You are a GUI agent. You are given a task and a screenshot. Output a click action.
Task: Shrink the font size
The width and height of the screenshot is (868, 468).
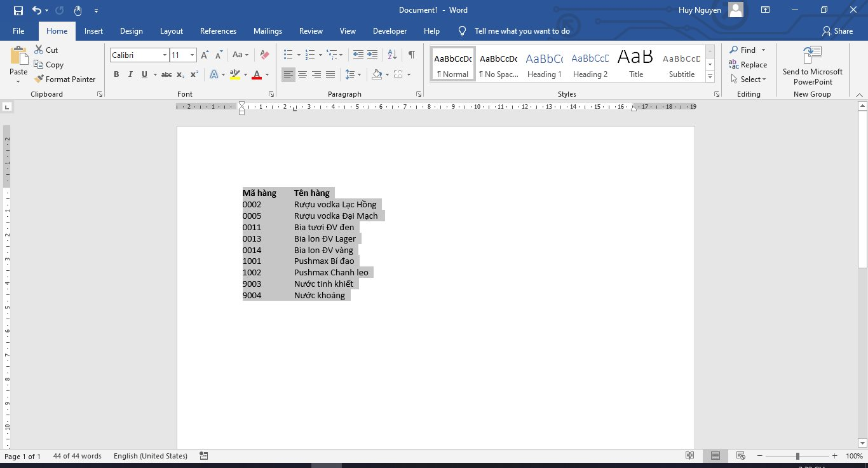(x=218, y=55)
